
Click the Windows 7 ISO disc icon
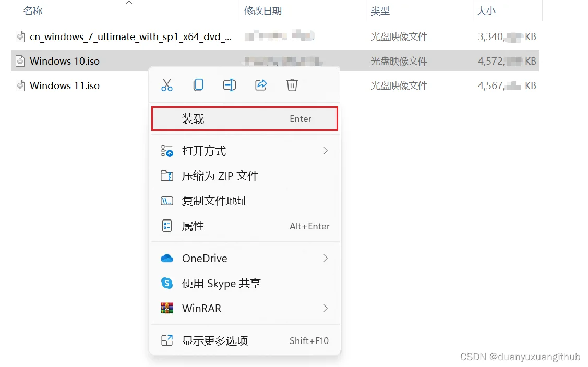click(20, 36)
